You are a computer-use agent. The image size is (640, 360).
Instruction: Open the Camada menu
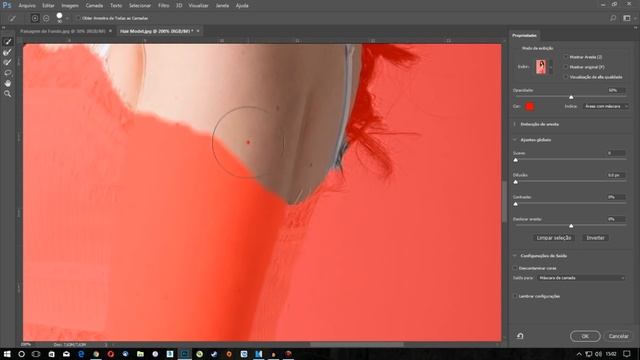94,6
